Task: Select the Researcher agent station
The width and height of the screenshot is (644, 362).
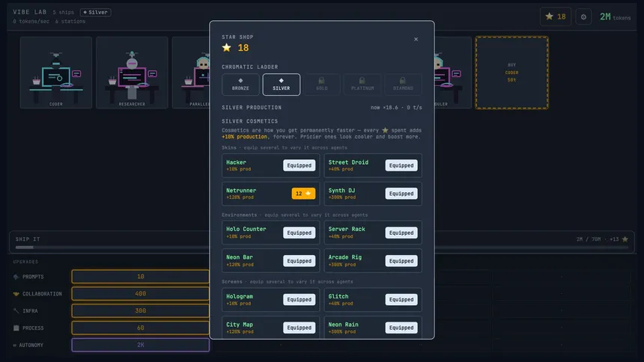Action: (132, 73)
